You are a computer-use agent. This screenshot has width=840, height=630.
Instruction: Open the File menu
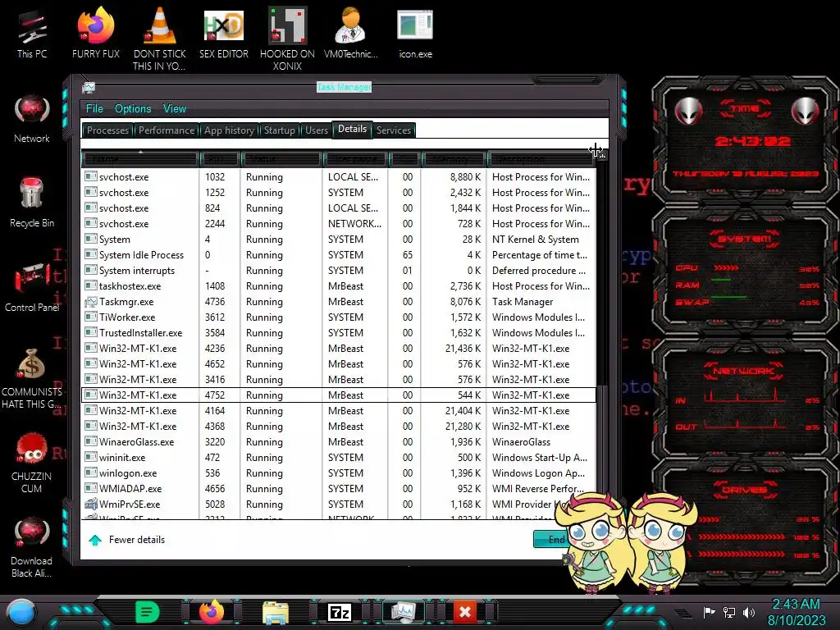(94, 109)
